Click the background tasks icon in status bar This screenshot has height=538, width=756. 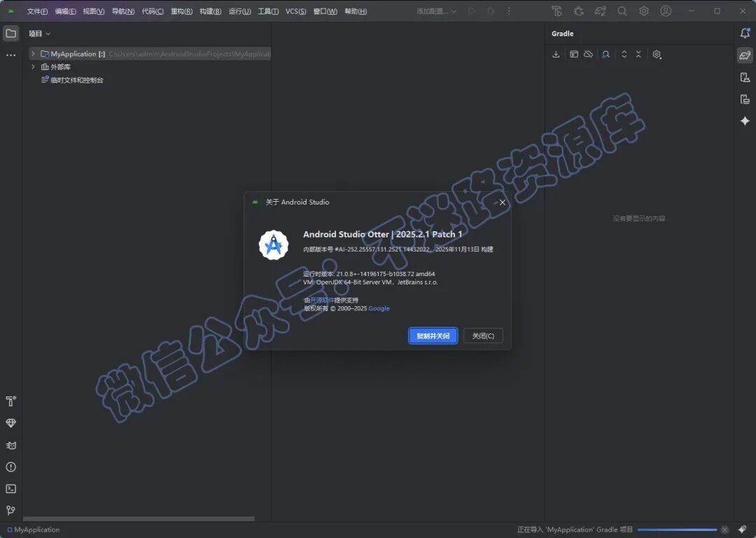click(742, 530)
